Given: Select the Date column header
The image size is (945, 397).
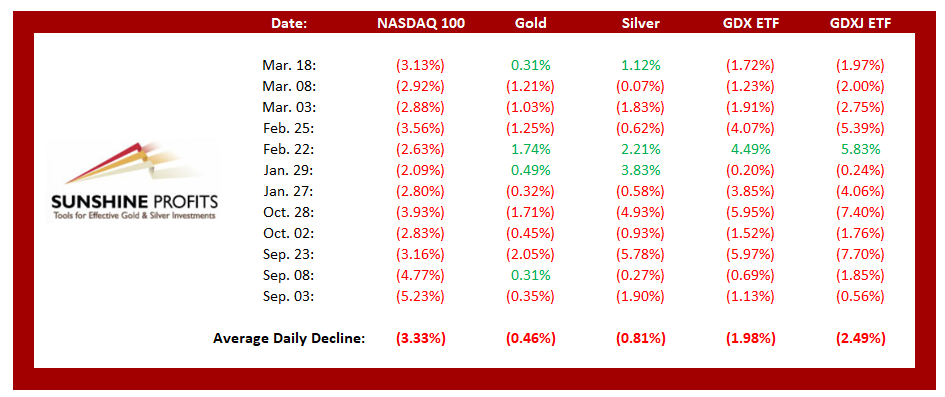Looking at the screenshot, I should [289, 23].
